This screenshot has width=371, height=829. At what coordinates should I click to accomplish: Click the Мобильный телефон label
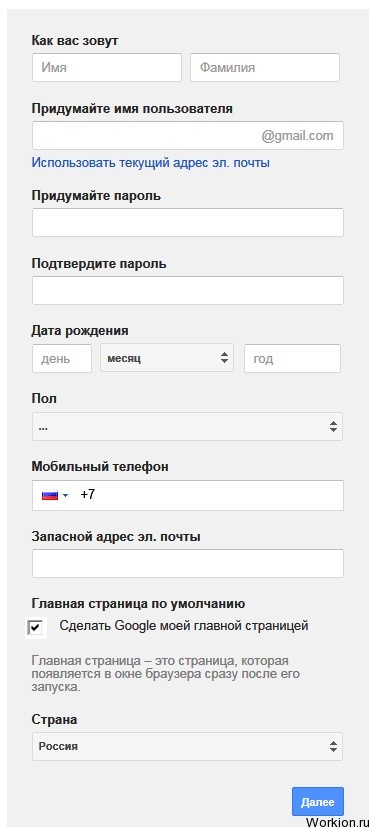point(100,467)
